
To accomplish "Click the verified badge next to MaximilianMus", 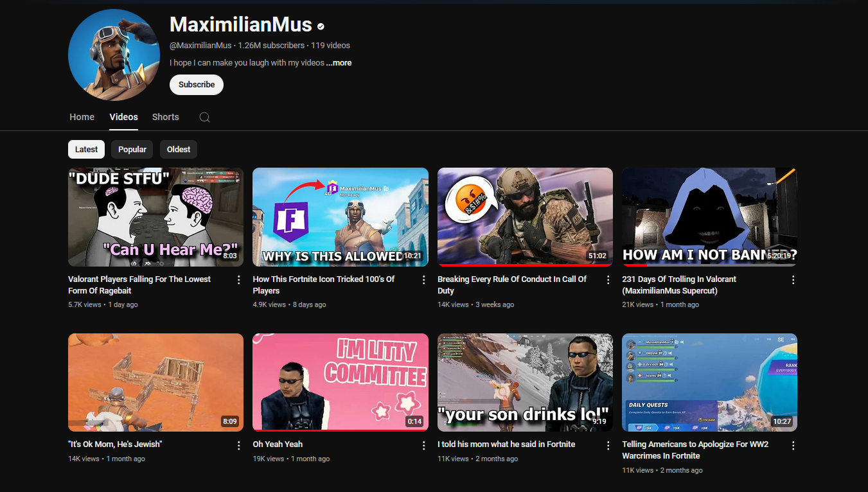I will [321, 26].
